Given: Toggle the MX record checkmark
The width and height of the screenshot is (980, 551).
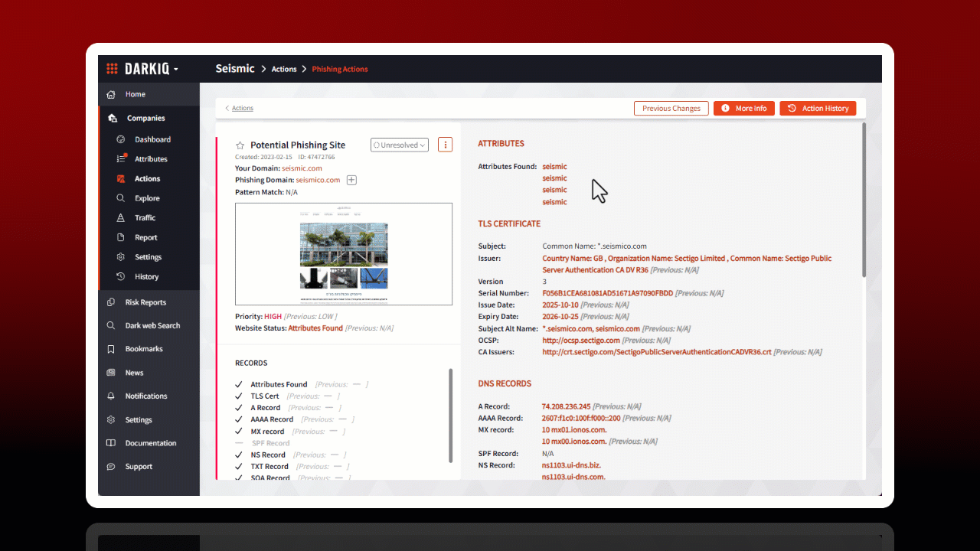Looking at the screenshot, I should pyautogui.click(x=239, y=432).
